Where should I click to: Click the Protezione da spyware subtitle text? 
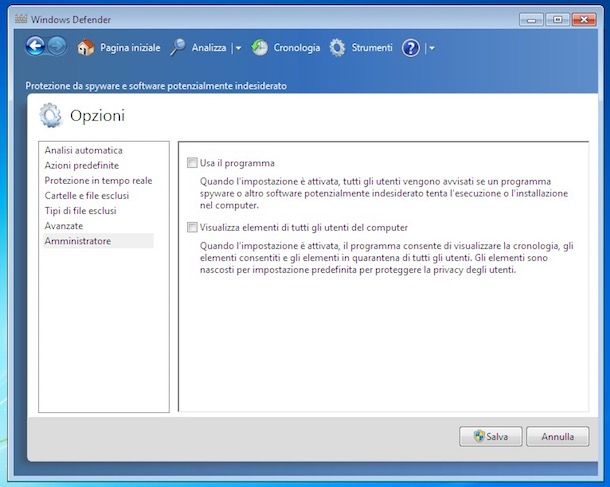pos(156,86)
